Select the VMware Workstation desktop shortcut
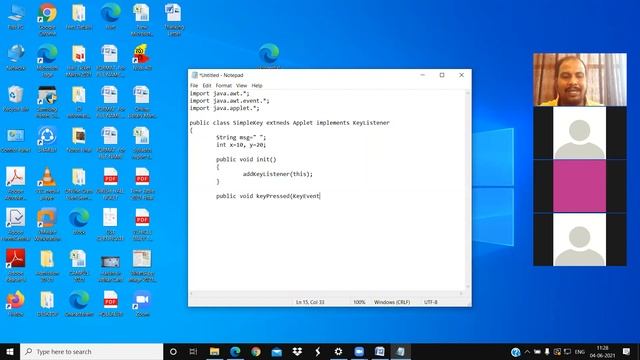Screen dimensions: 640x360 47,223
